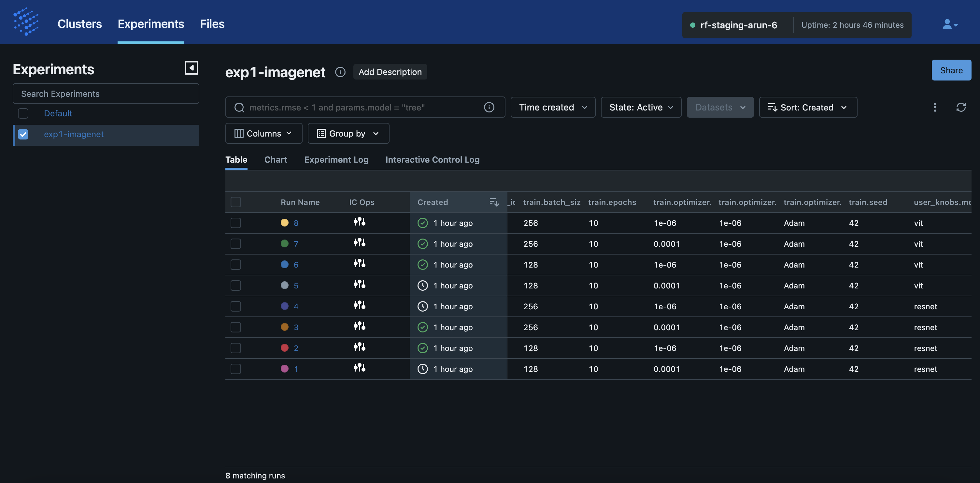
Task: Click the finished status icon of run 6
Action: pyautogui.click(x=423, y=265)
